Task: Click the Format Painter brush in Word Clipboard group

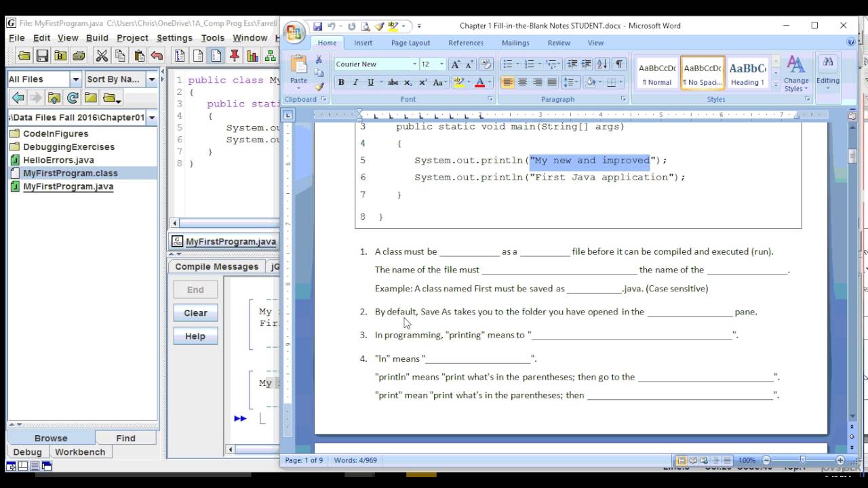Action: 319,87
